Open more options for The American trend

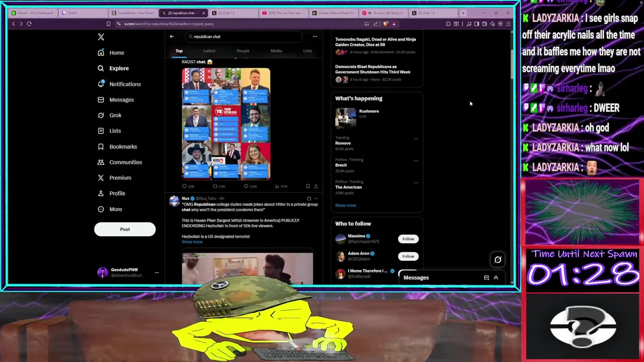(416, 183)
